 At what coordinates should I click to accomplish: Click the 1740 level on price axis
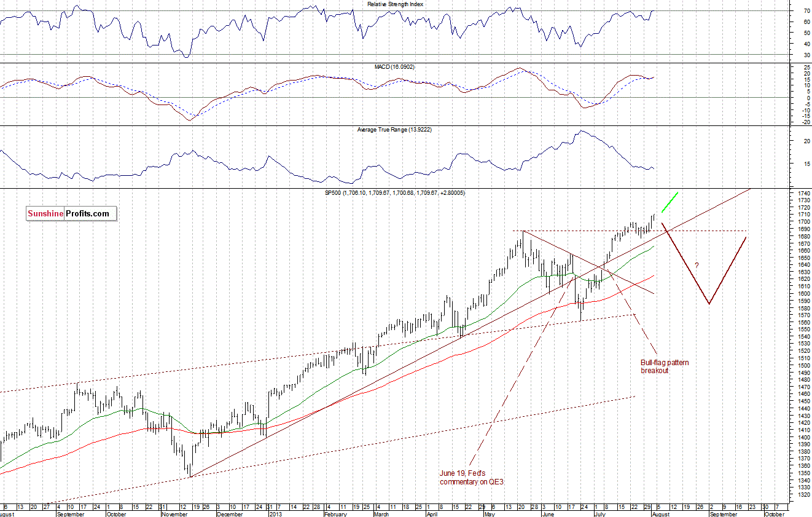pos(803,193)
